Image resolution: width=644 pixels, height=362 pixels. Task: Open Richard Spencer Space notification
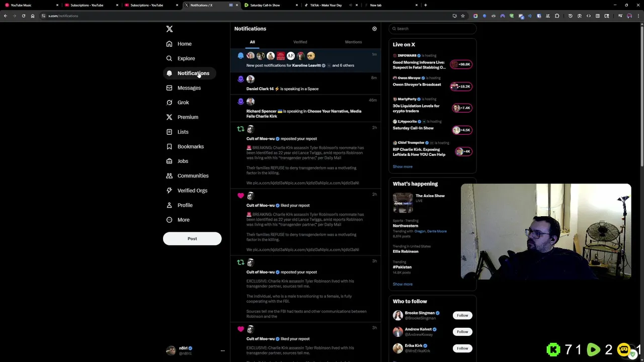pos(305,109)
